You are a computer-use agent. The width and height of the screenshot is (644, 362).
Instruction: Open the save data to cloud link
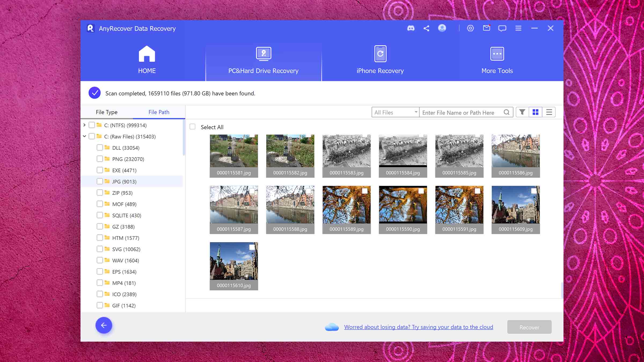point(419,327)
